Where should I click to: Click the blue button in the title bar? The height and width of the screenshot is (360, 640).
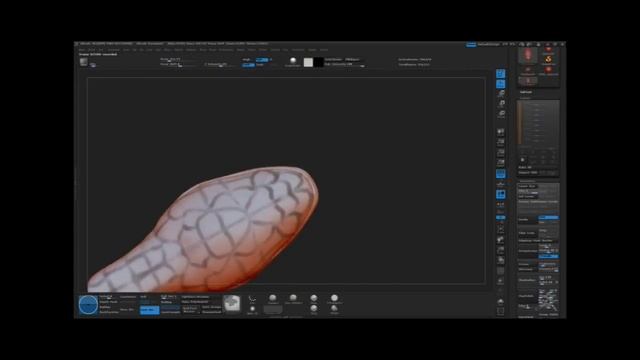[471, 44]
